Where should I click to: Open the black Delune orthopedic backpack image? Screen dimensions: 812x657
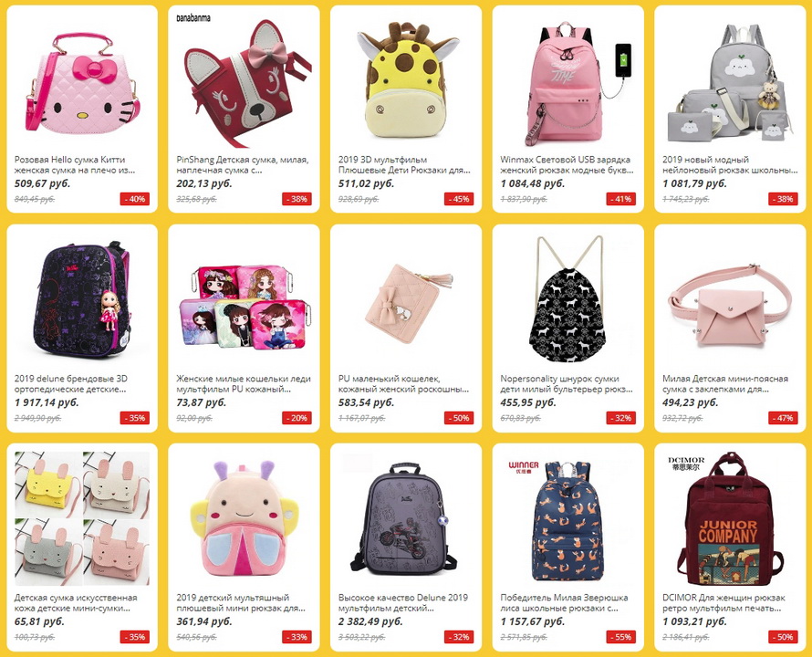[x=82, y=300]
